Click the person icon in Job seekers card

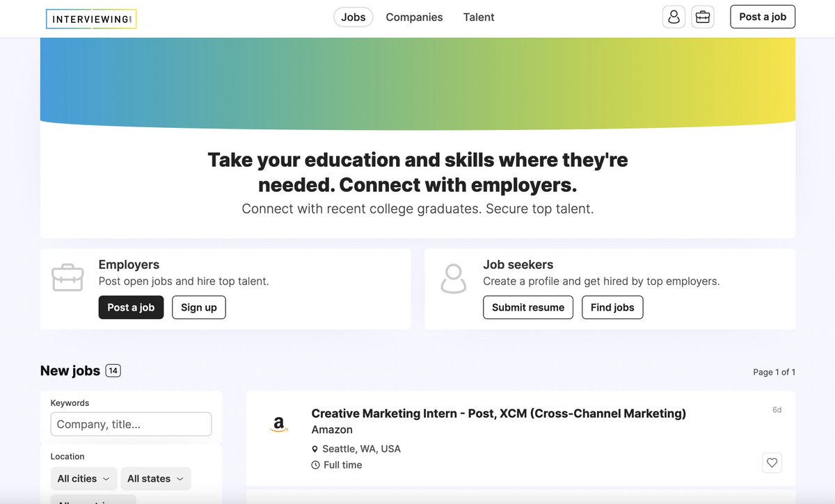coord(454,278)
